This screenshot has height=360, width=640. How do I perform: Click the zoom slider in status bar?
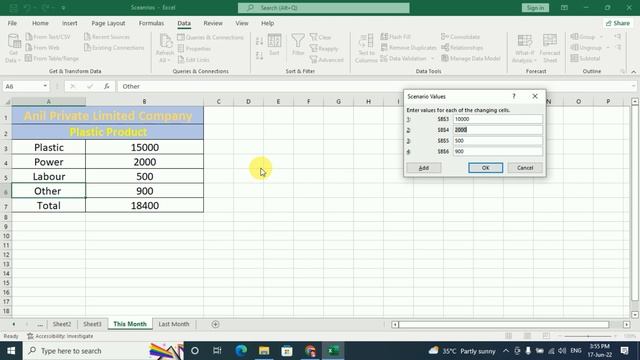[x=588, y=336]
